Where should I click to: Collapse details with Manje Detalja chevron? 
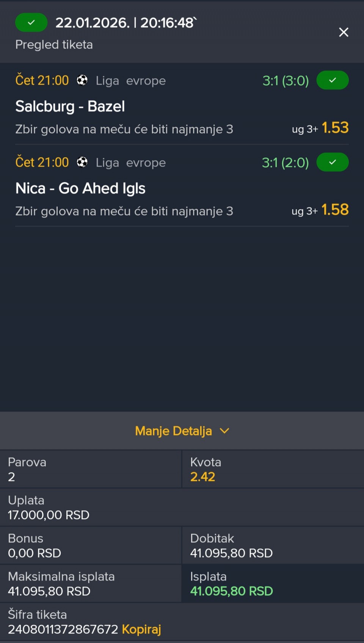pyautogui.click(x=225, y=431)
